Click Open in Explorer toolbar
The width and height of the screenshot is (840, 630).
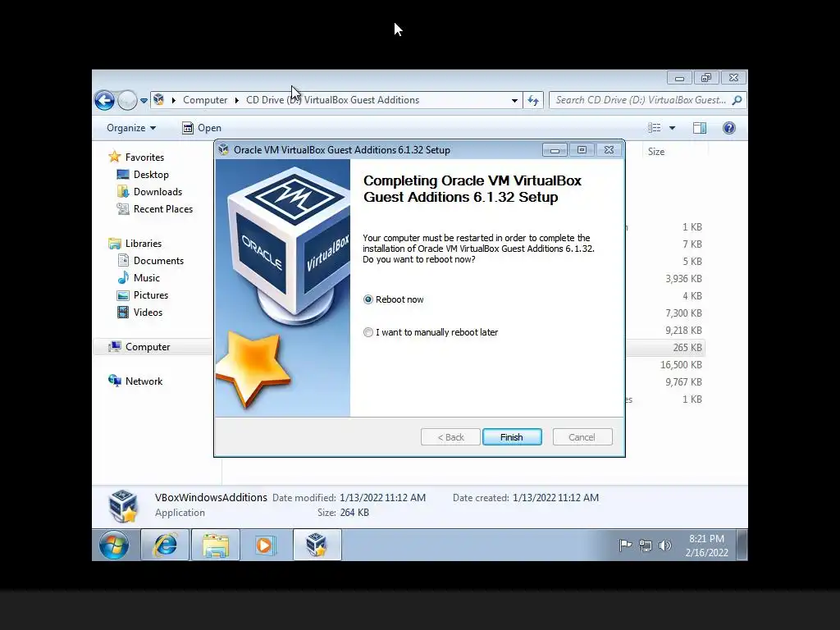pyautogui.click(x=202, y=128)
